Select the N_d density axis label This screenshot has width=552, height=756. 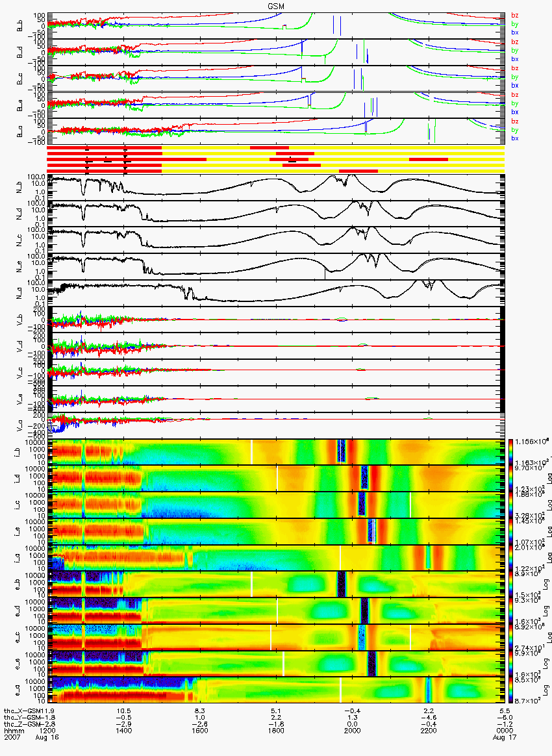pyautogui.click(x=20, y=214)
